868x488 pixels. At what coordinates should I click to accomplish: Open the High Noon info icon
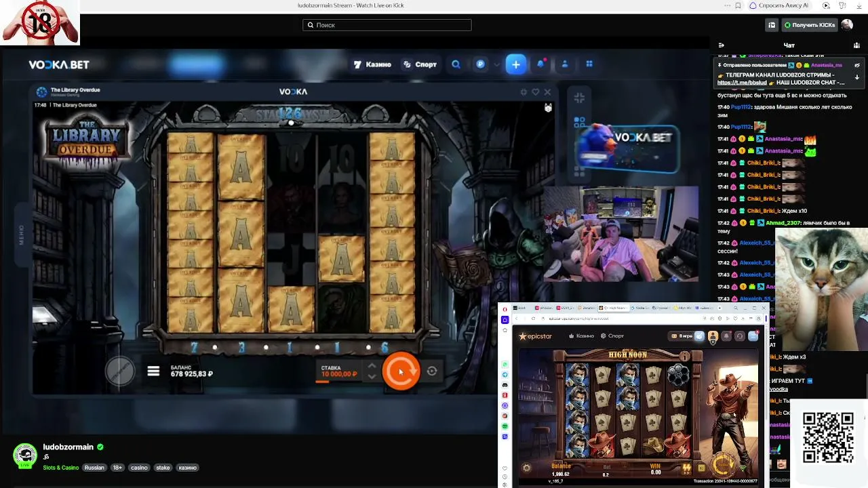pos(685,357)
